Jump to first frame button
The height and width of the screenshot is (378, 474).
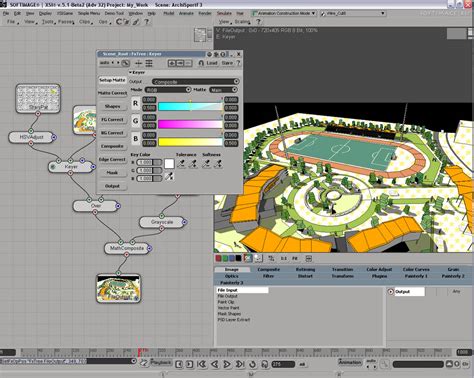point(202,364)
